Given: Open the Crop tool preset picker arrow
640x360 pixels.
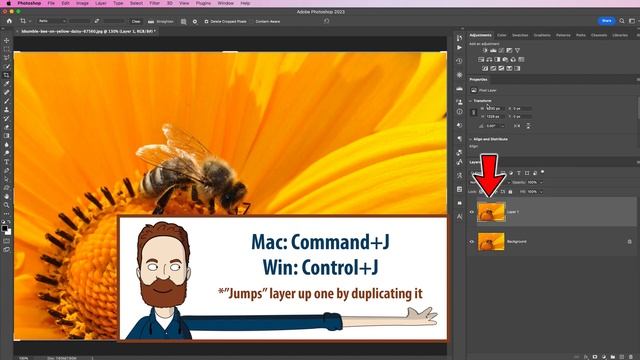Looking at the screenshot, I should (x=30, y=21).
